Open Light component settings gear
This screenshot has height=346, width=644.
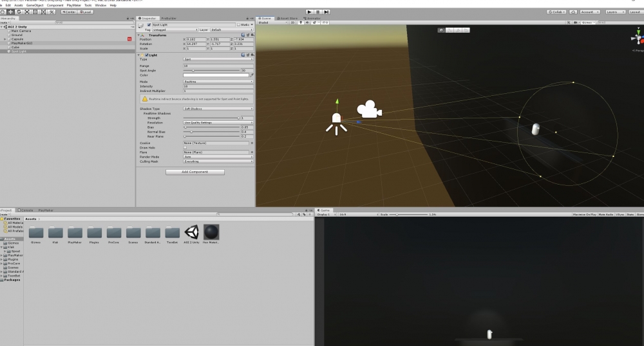pos(252,55)
